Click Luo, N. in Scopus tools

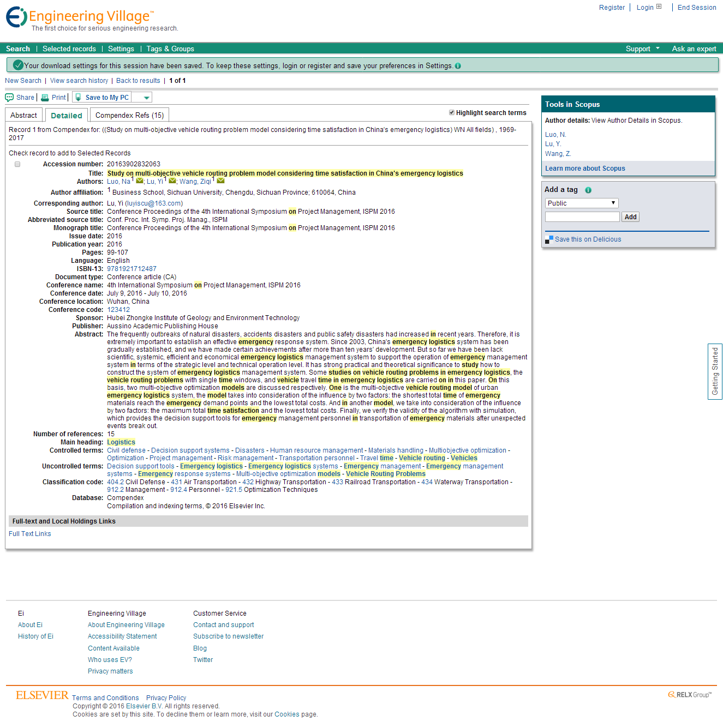(x=555, y=135)
